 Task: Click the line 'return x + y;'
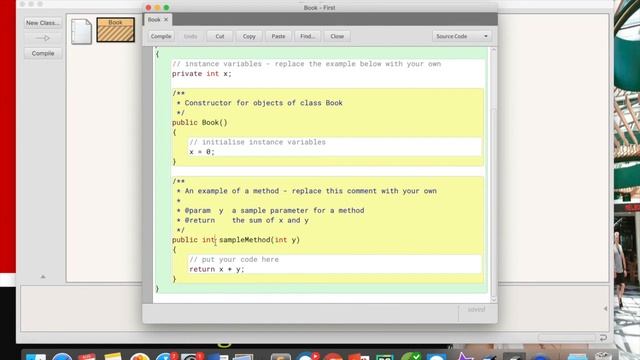point(217,269)
